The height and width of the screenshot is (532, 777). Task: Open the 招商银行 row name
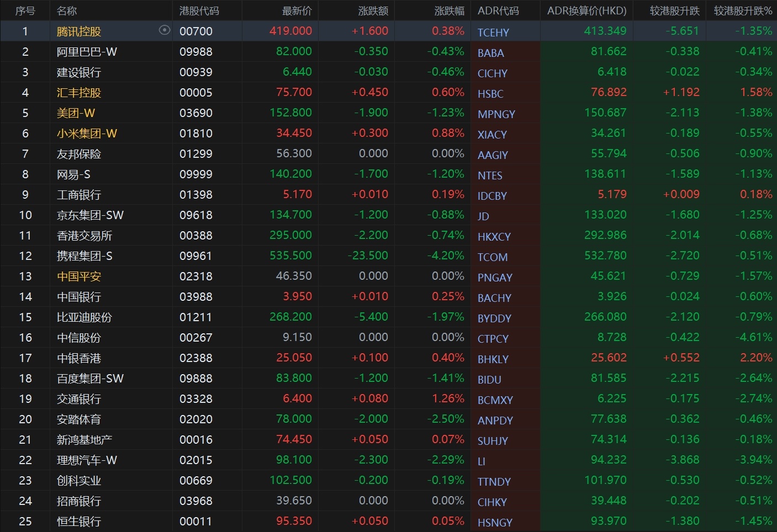(79, 501)
